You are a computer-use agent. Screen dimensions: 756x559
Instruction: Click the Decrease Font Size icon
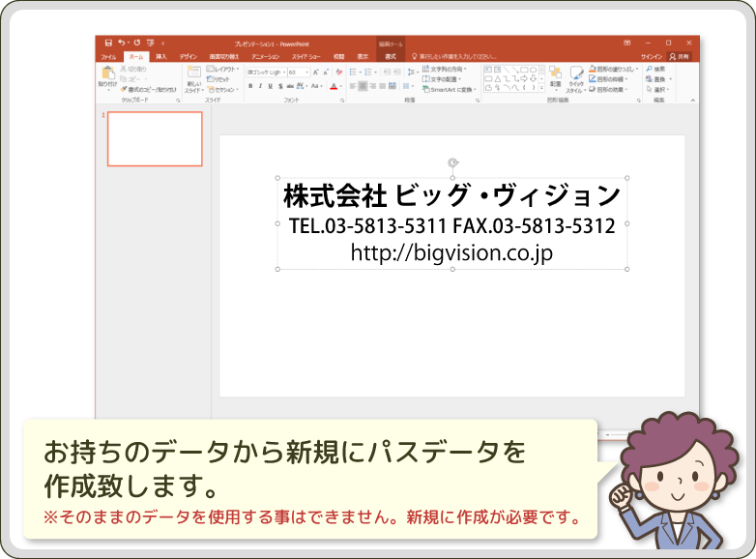tap(326, 73)
